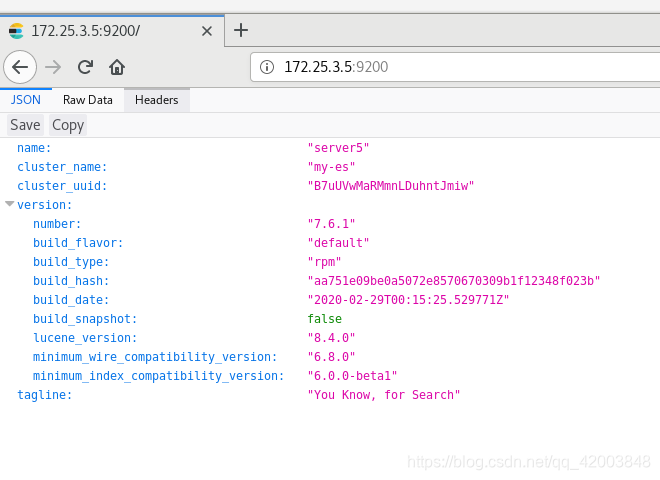Select the "2020-02-29T00:15:25.529771Z" date value

408,300
